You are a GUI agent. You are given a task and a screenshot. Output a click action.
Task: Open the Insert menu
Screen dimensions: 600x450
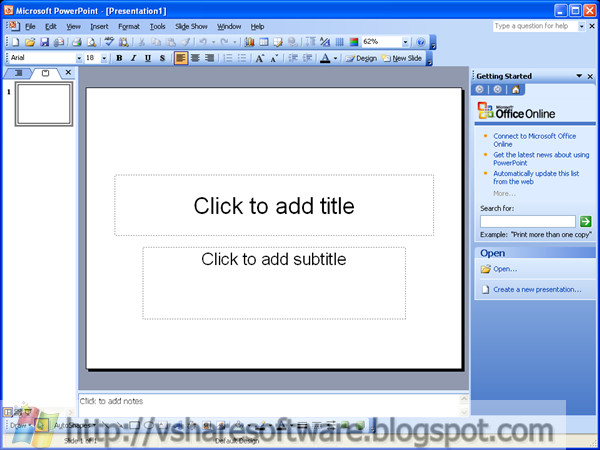[x=99, y=27]
